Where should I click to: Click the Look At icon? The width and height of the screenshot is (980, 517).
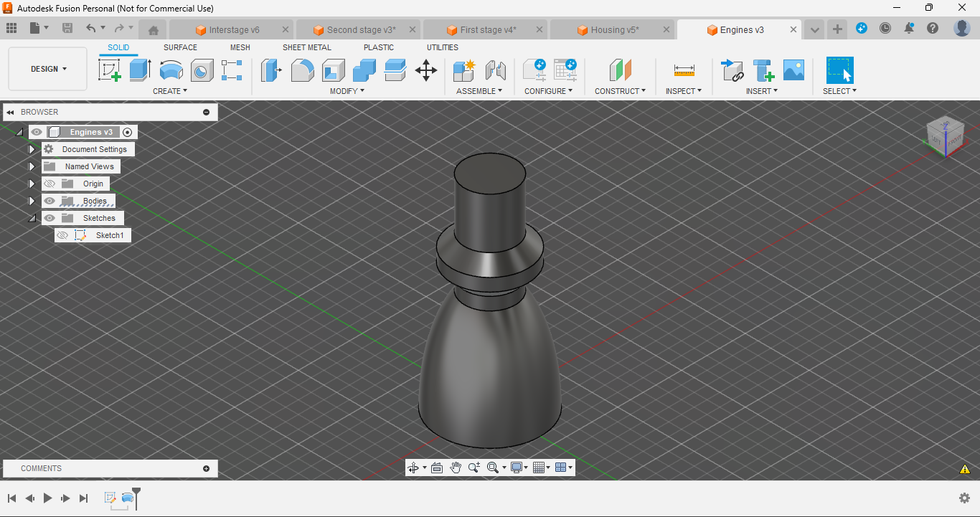click(437, 468)
